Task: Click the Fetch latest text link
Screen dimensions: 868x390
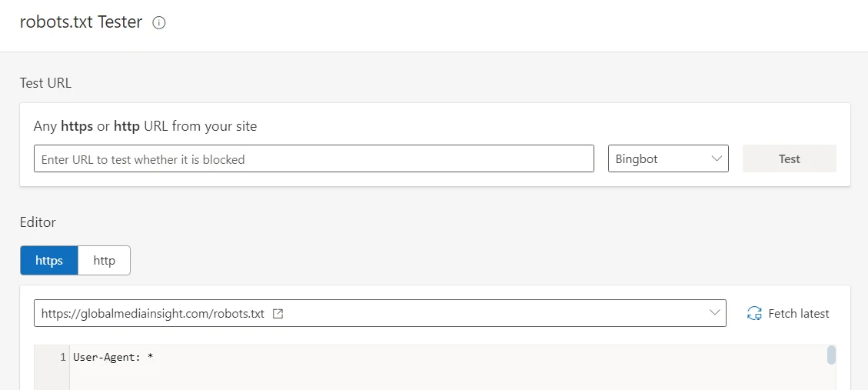Action: [798, 314]
